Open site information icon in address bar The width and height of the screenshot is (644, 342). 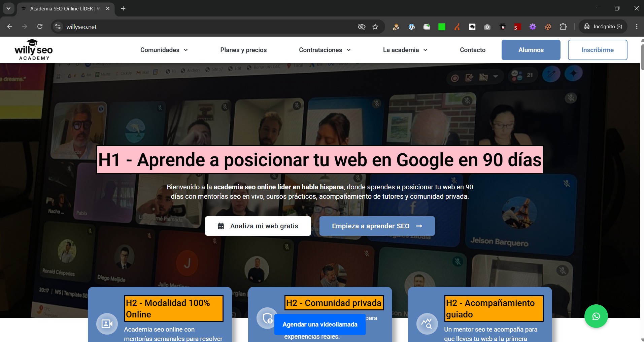(58, 27)
